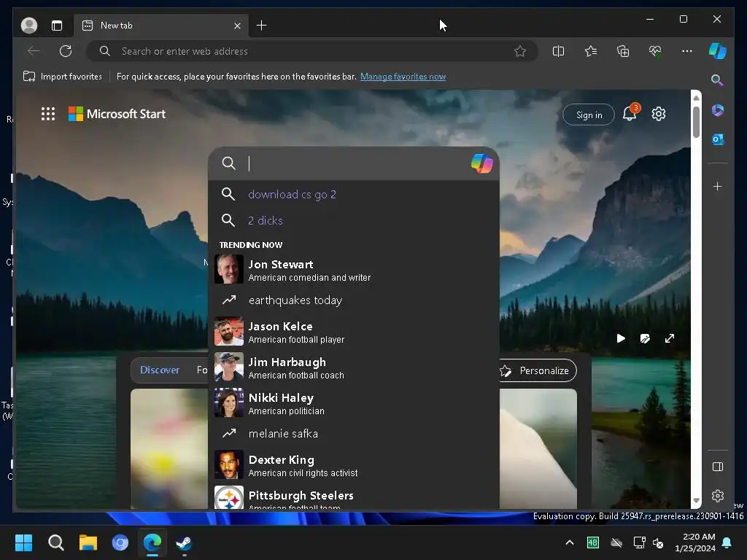Open the notifications bell with badge
This screenshot has height=560, width=747.
pos(630,114)
